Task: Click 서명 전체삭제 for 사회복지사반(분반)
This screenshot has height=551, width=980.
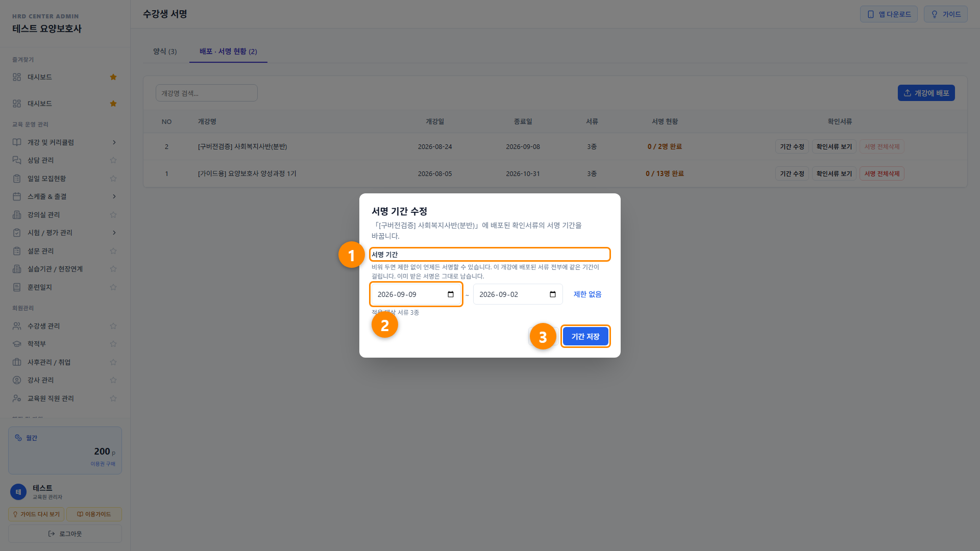Action: tap(882, 147)
